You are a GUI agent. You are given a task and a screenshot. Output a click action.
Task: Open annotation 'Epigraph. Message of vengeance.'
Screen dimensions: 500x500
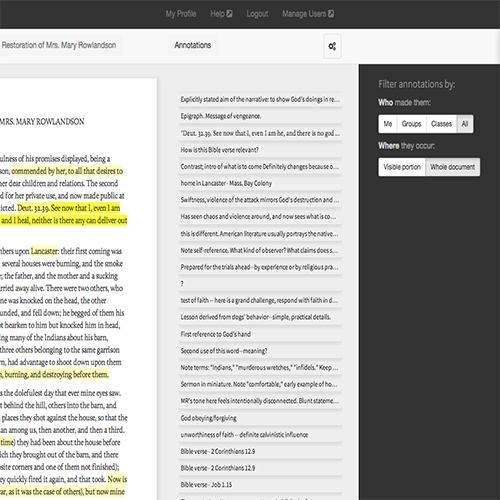(x=260, y=116)
